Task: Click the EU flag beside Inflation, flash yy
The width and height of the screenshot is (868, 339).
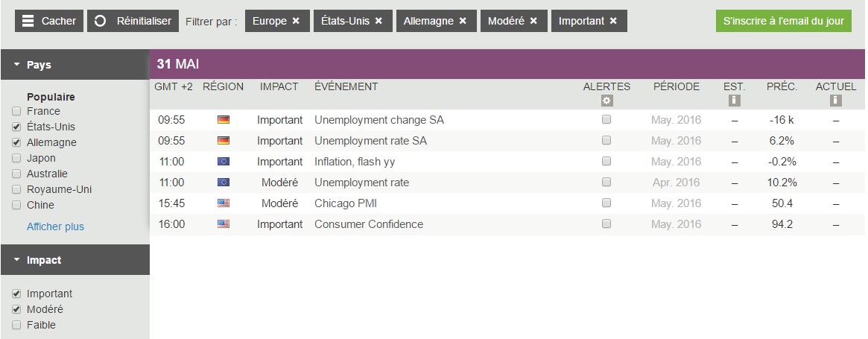Action: pyautogui.click(x=224, y=162)
